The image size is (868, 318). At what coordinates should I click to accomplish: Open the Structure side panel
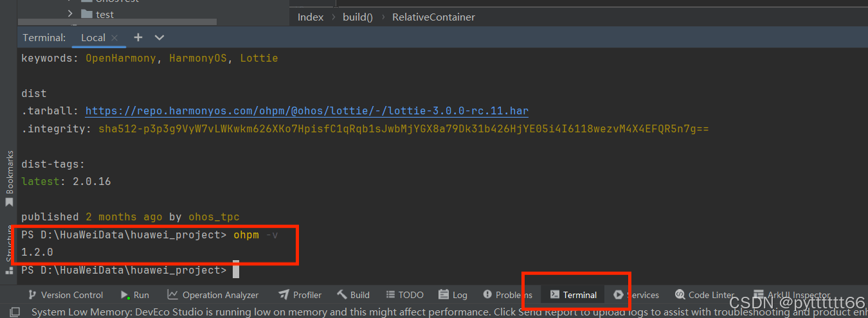pos(9,249)
